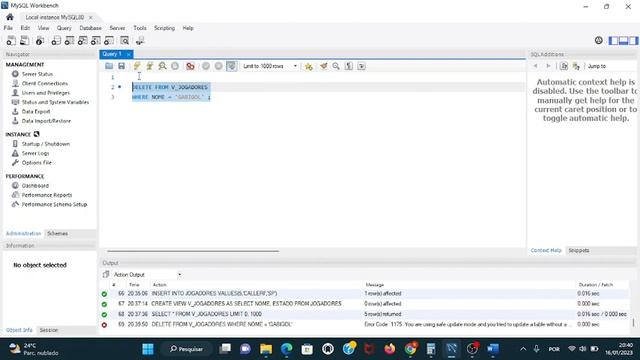Execute the selected query with lightning bolt
This screenshot has height=360, width=640.
tap(137, 66)
